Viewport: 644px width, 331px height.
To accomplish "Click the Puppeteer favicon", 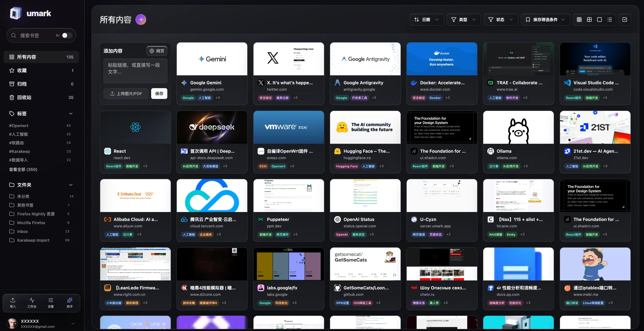I will pos(261,220).
